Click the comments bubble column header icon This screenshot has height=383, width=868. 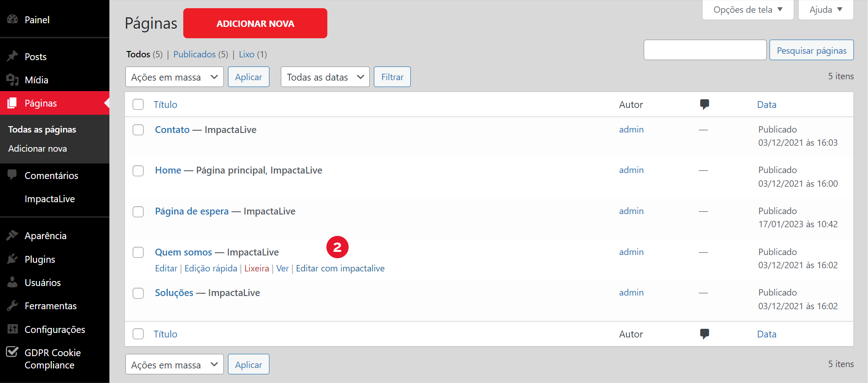[x=704, y=104]
